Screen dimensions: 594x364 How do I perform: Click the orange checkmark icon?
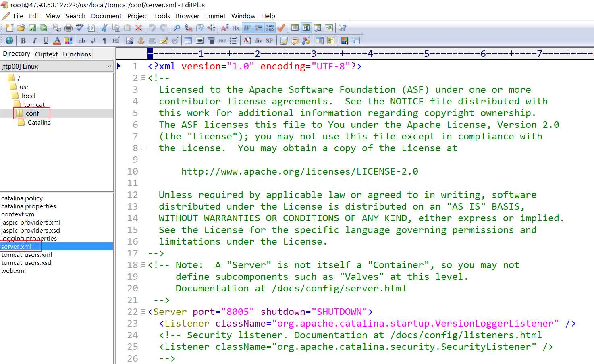(281, 28)
